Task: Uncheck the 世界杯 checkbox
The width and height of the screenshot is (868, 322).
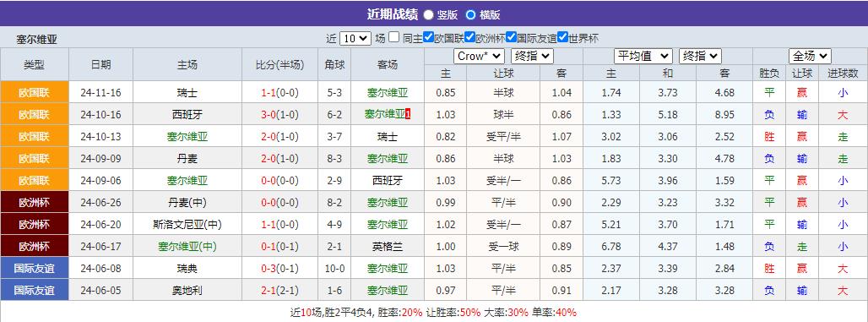Action: point(563,38)
